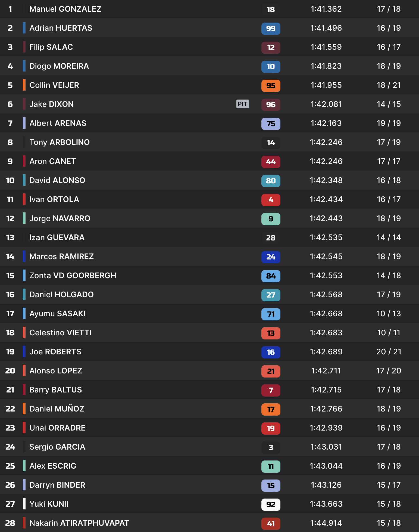This screenshot has height=532, width=419.
Task: Select the dark blue number 16 badge
Action: pos(271,352)
